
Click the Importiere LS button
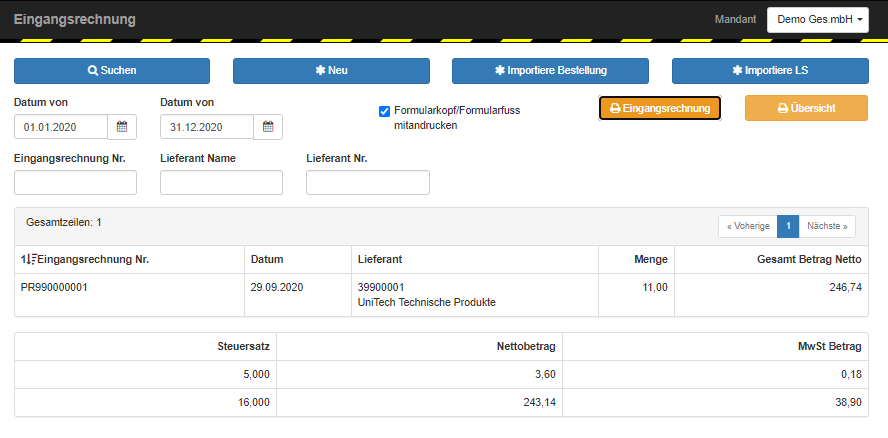click(770, 71)
